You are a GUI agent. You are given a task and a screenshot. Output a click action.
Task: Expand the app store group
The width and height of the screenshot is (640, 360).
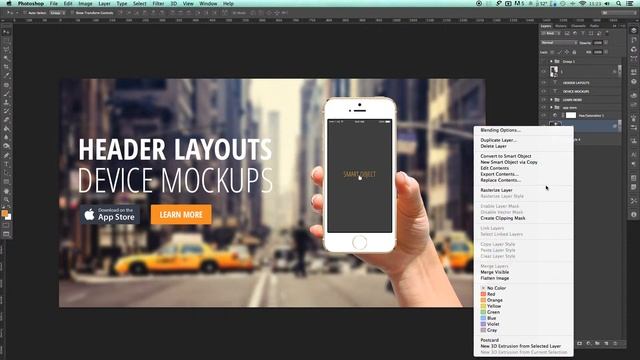click(x=551, y=108)
